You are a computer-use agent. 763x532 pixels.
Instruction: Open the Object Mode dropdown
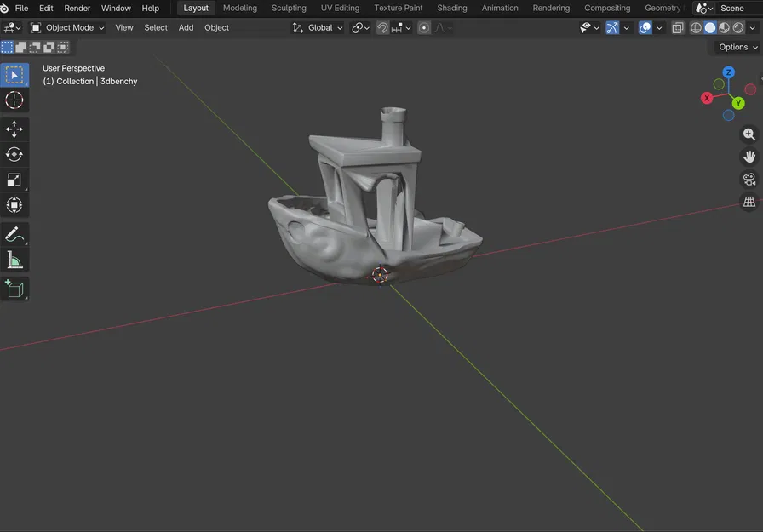[x=68, y=27]
